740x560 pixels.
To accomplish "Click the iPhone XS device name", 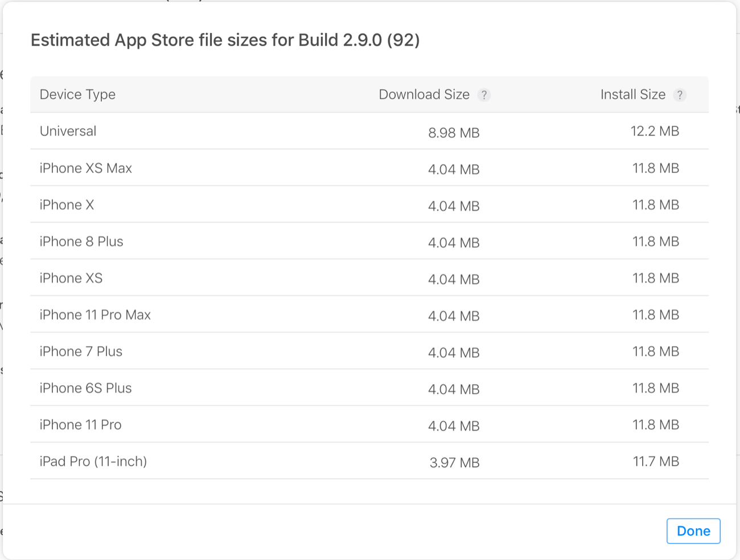I will pyautogui.click(x=71, y=278).
